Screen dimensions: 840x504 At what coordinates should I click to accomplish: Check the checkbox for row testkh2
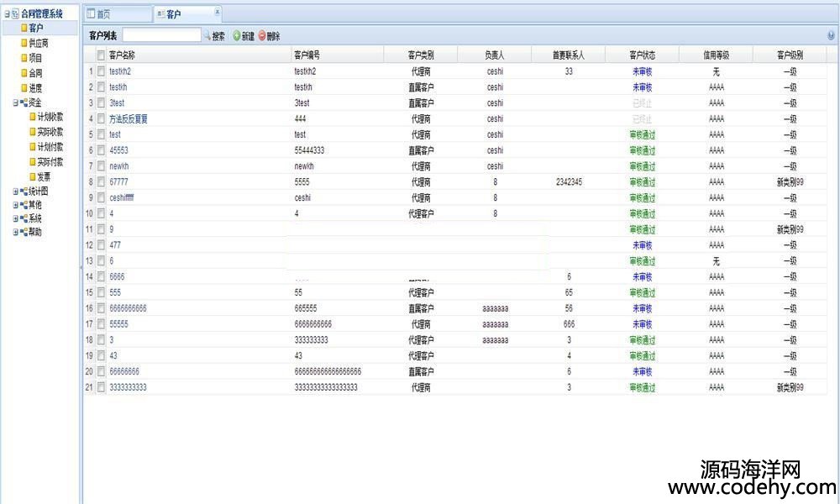(x=101, y=71)
